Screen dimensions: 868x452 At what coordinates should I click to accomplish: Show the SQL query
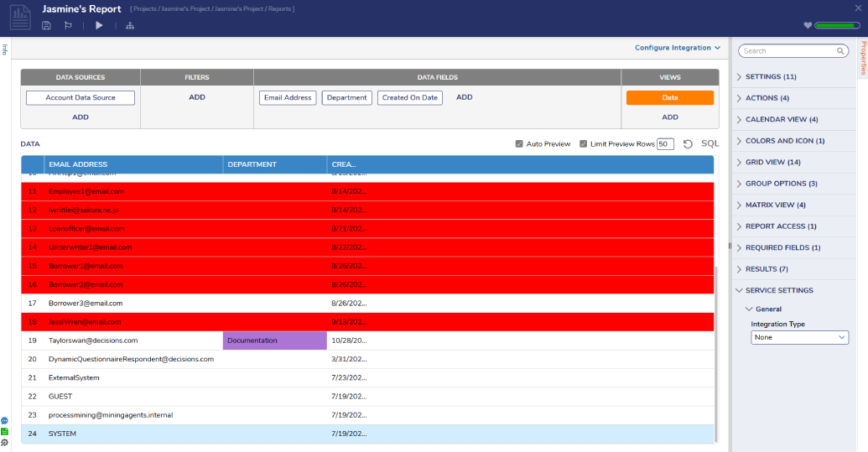(710, 143)
